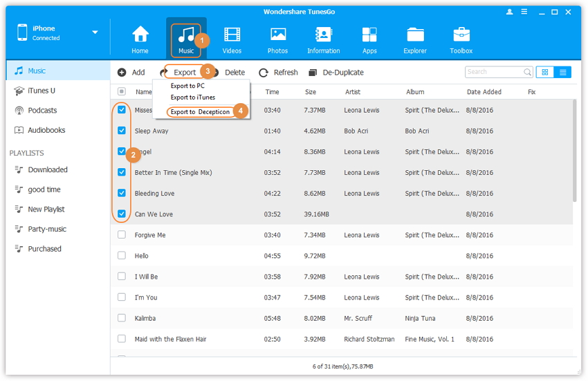Viewport: 588px width, 381px height.
Task: Click the Mr. Scruff artist cell
Action: point(358,318)
